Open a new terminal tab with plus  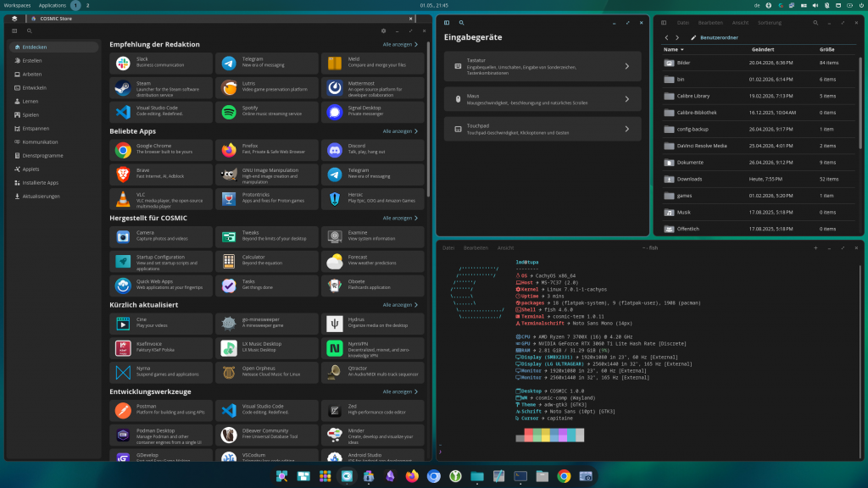coord(815,248)
